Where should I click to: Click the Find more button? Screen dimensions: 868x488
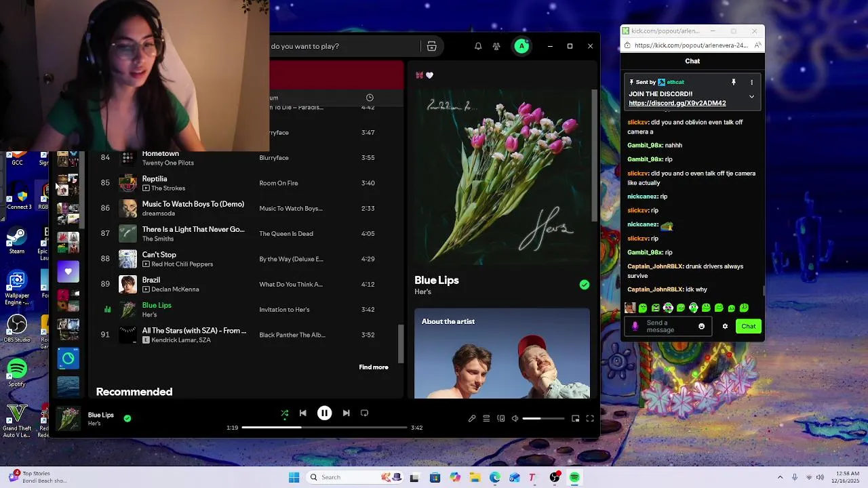coord(374,367)
